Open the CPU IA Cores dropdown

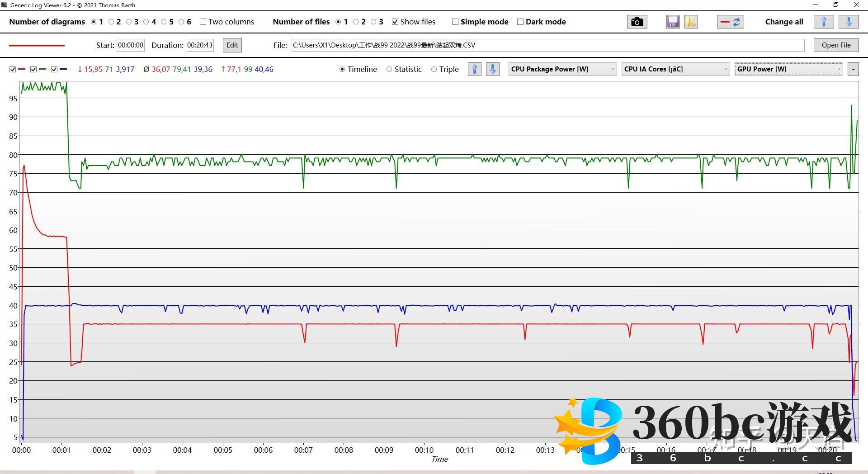(675, 69)
